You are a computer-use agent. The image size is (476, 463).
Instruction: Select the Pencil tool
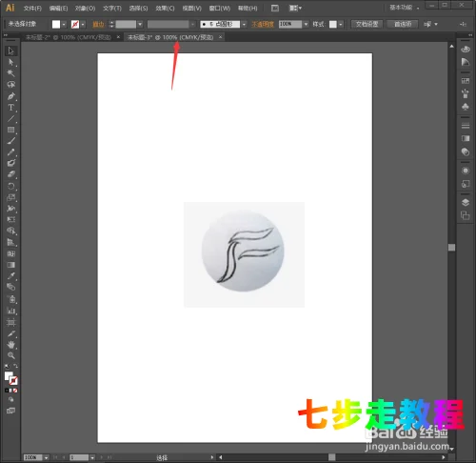point(10,152)
